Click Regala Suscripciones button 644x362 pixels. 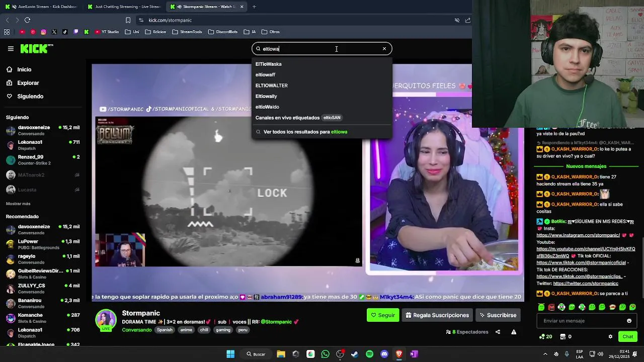pos(437,315)
